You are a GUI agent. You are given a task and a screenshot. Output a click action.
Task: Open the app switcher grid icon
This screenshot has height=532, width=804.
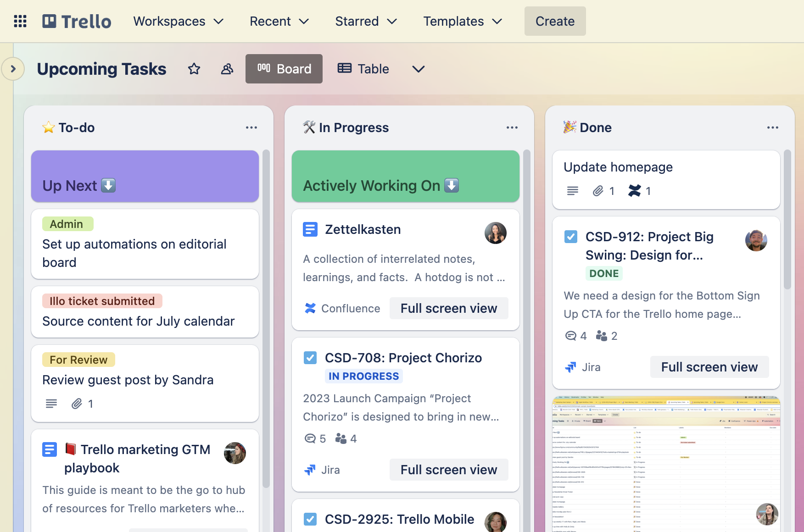point(20,21)
